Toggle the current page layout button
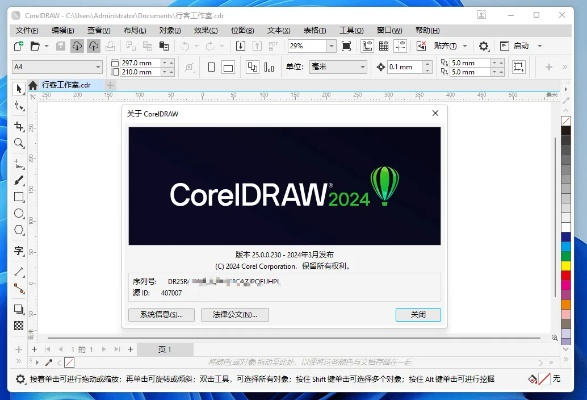 (x=269, y=67)
